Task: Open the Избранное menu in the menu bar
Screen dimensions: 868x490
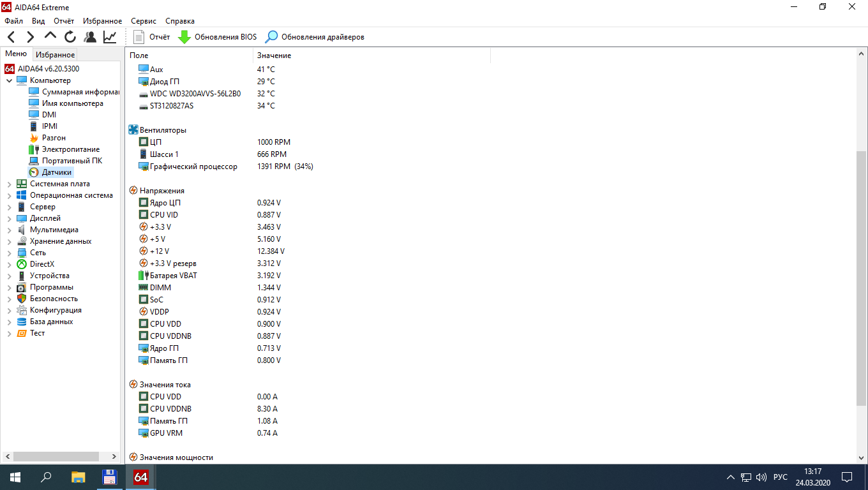Action: click(x=101, y=21)
